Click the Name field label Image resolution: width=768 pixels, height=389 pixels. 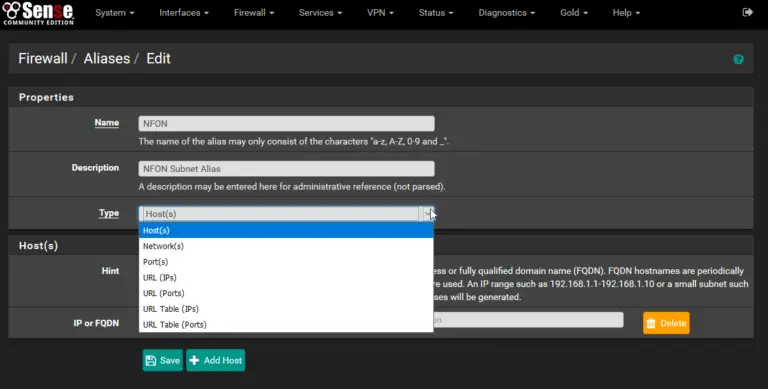(x=107, y=123)
